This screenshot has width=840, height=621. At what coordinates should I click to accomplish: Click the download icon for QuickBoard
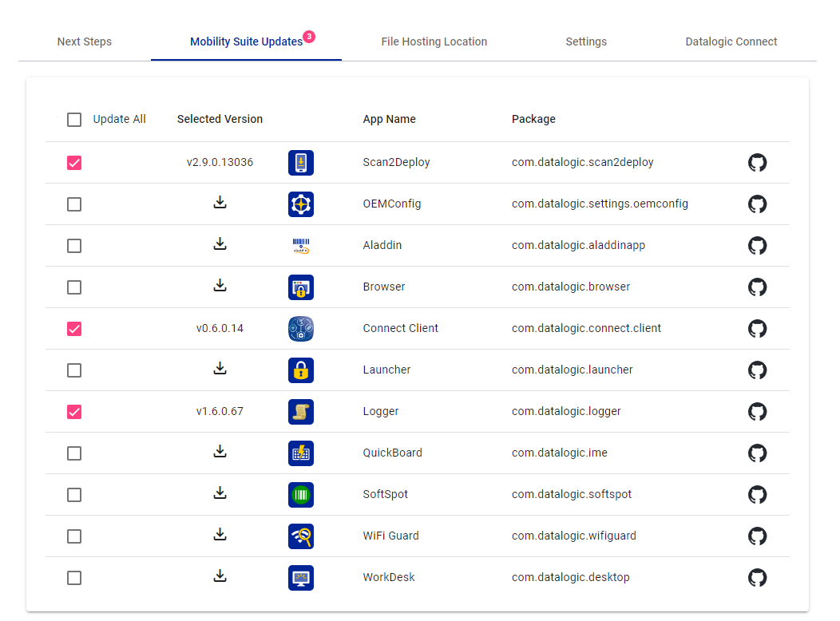pos(220,451)
